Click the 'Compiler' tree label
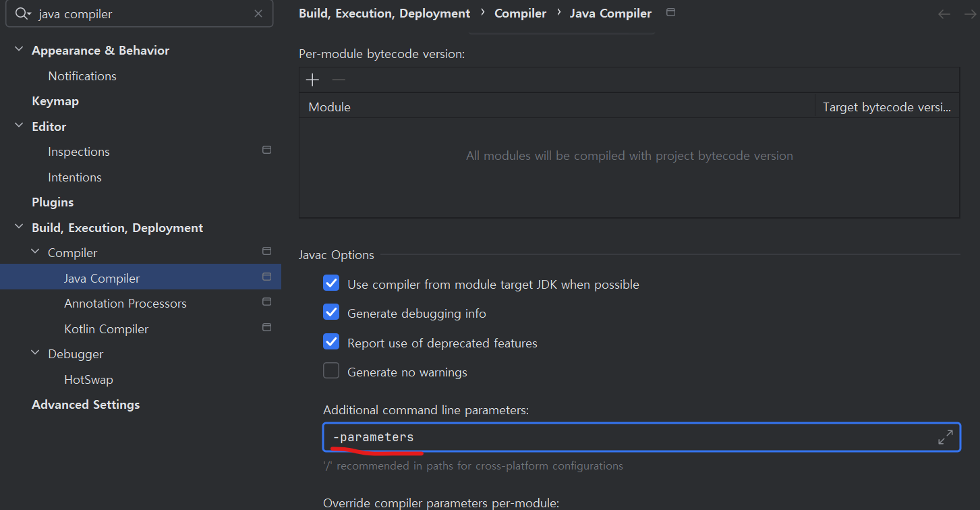980x510 pixels. pos(72,253)
